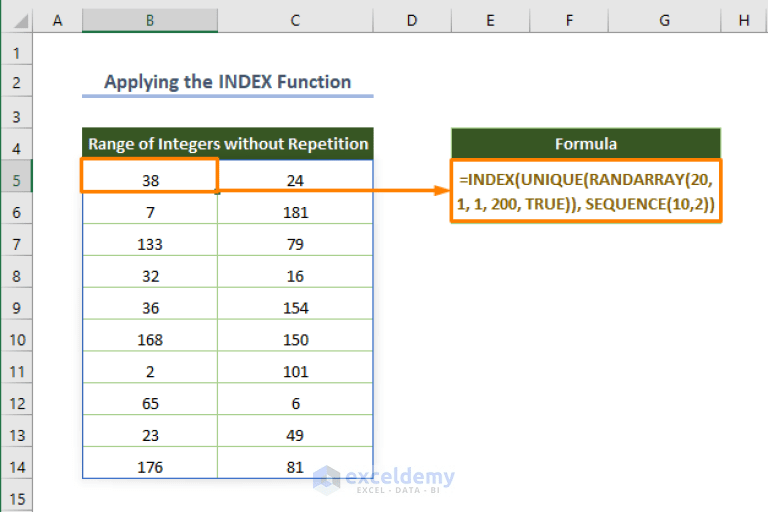Click the green 'Formula' header cell
The height and width of the screenshot is (512, 768).
586,144
